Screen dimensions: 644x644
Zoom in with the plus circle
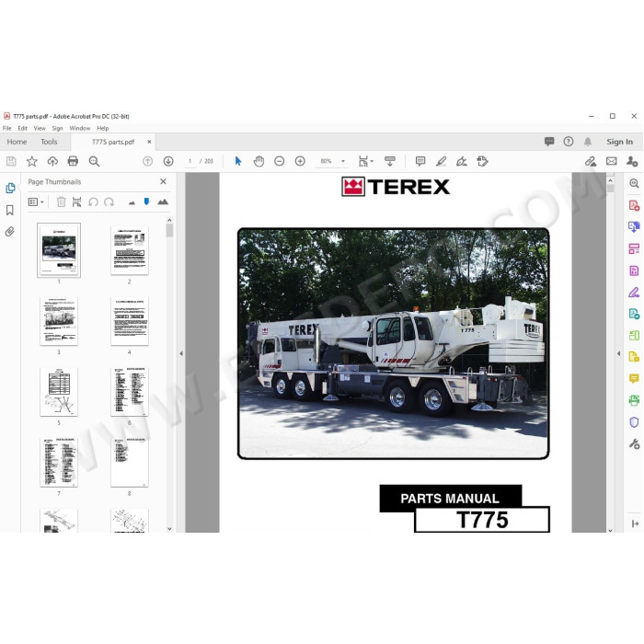point(300,161)
